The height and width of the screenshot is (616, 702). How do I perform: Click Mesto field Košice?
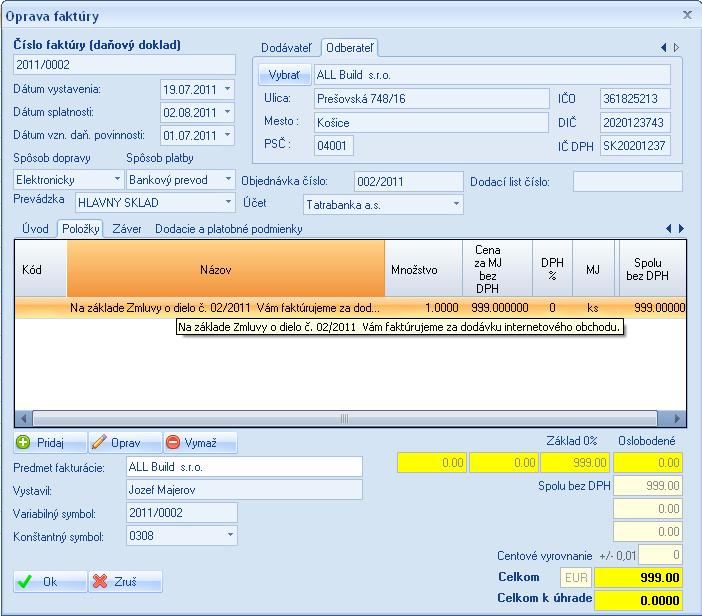tap(431, 122)
